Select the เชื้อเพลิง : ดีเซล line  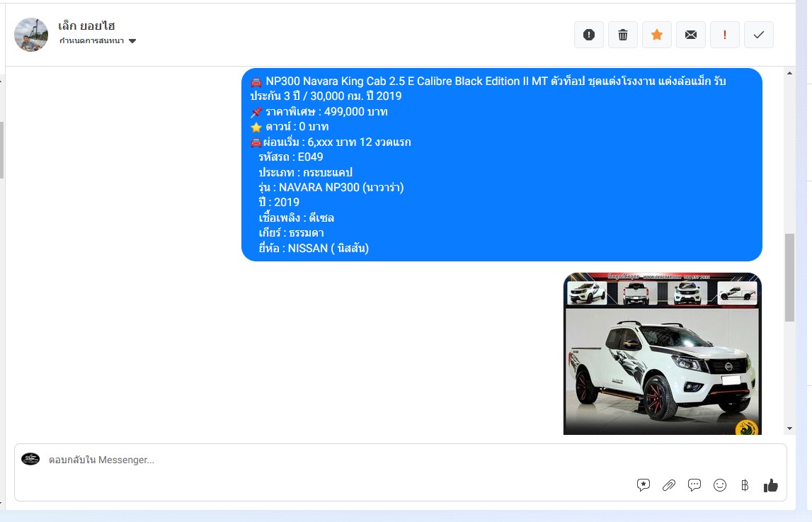point(296,218)
